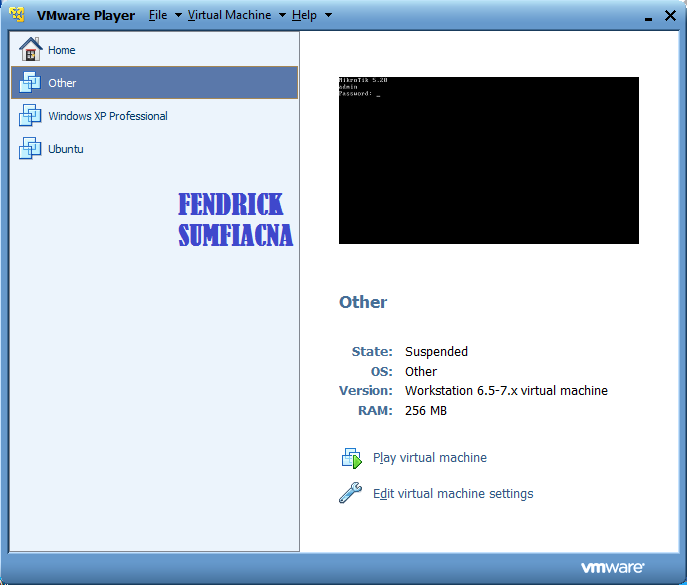Screen dimensions: 687x585
Task: Expand the dropdown arrow next to File
Action: (x=178, y=16)
